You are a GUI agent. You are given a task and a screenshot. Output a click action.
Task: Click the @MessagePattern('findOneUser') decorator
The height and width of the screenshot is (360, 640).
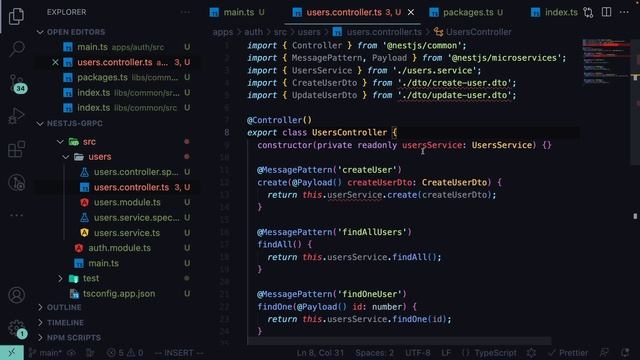tap(332, 294)
